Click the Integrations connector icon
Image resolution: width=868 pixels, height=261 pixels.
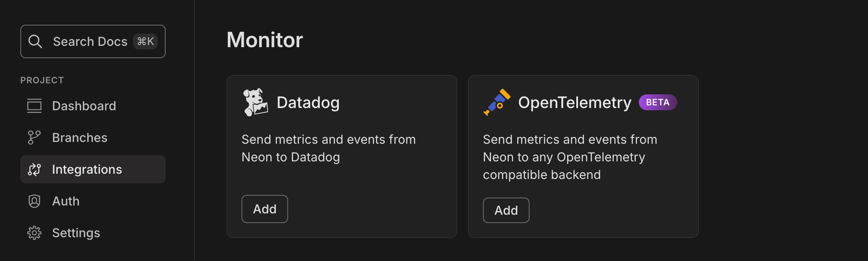tap(34, 169)
